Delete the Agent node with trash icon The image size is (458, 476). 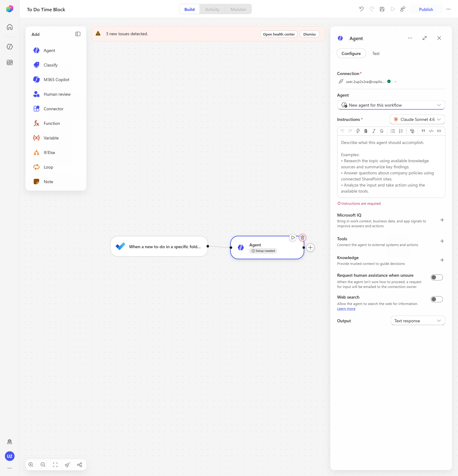point(302,238)
